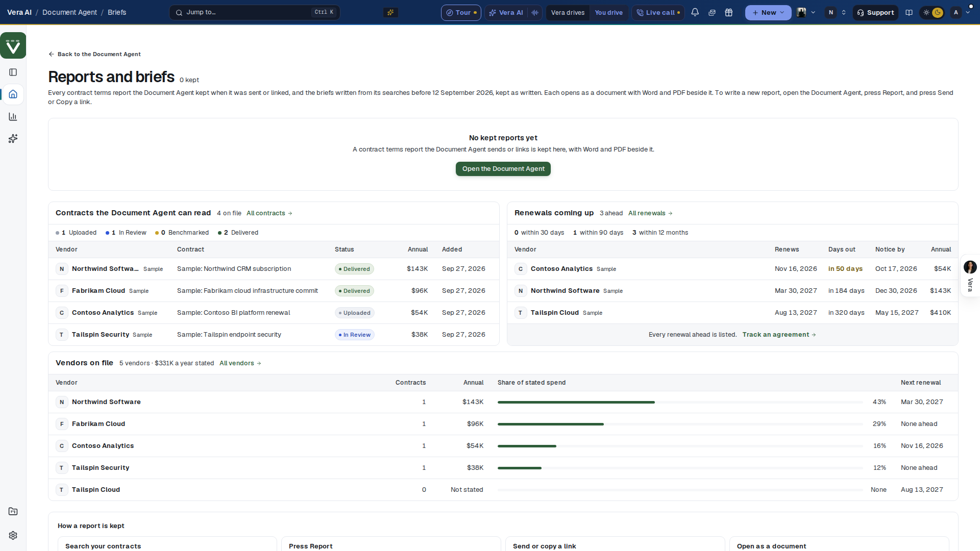Click In Review status badge for Tailspin Security
The image size is (980, 551).
[355, 335]
